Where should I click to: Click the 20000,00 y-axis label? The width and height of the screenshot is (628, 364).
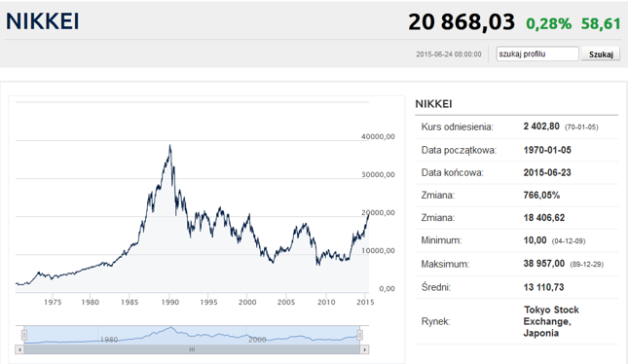(378, 212)
